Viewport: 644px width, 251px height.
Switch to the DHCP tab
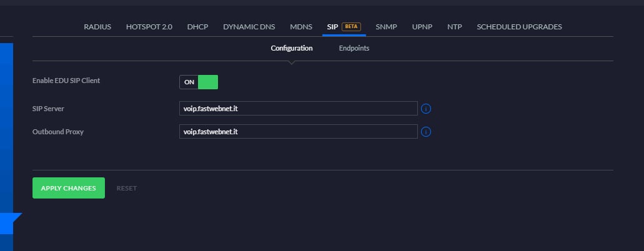pyautogui.click(x=197, y=27)
